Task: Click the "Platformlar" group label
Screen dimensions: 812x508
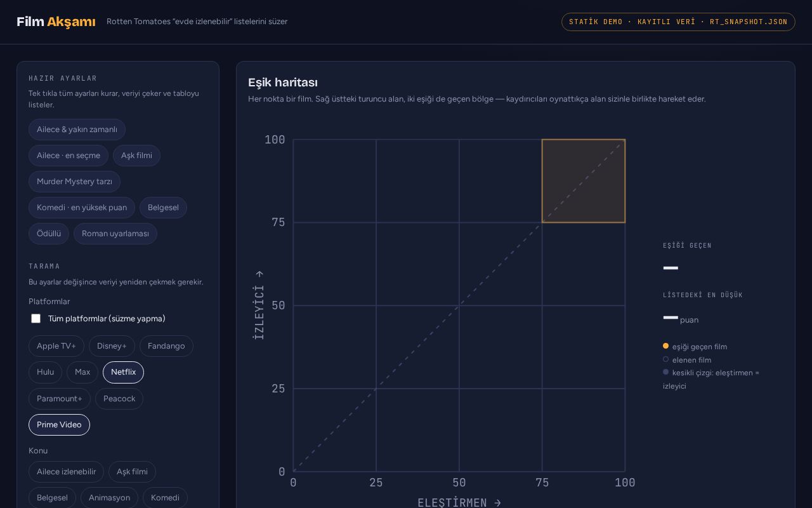Action: pyautogui.click(x=49, y=302)
